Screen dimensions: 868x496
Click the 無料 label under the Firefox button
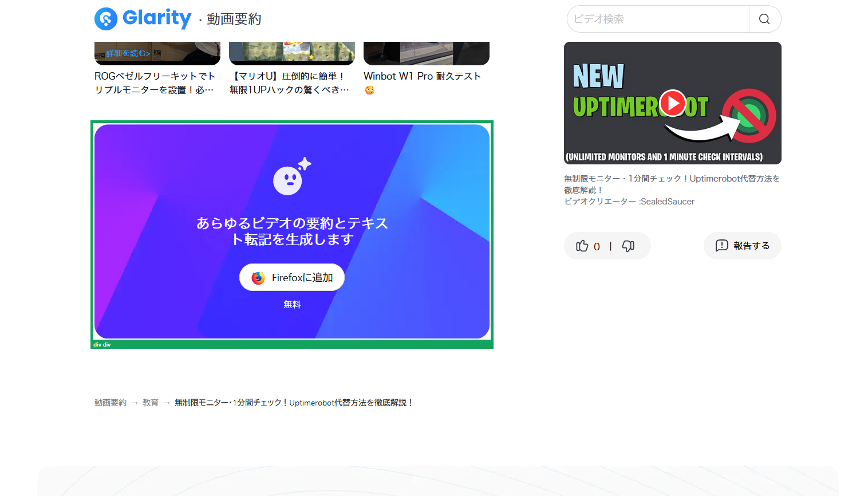[292, 305]
